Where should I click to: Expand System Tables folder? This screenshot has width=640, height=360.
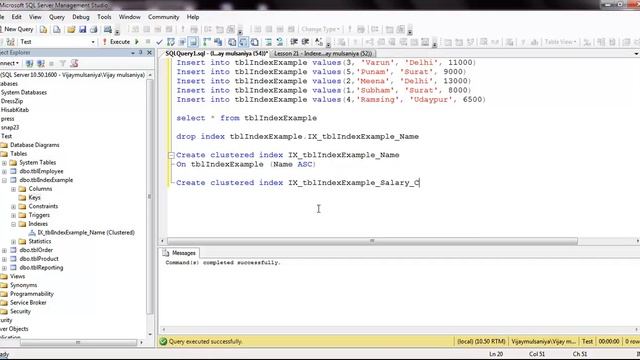click(x=4, y=162)
